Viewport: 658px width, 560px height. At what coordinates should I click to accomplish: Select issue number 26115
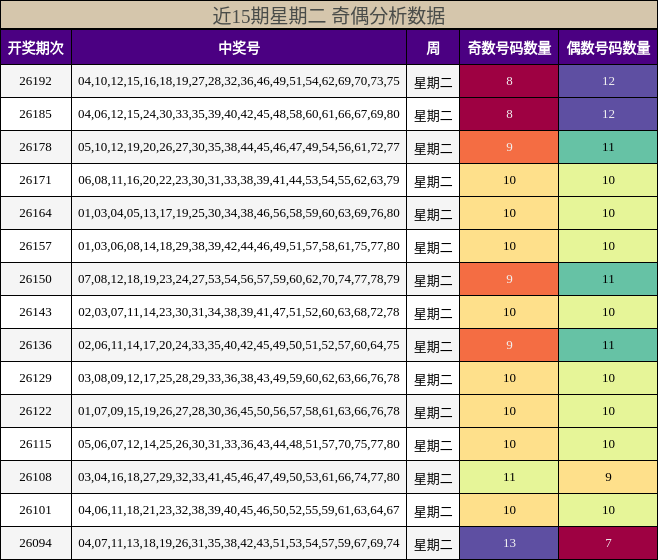point(35,444)
